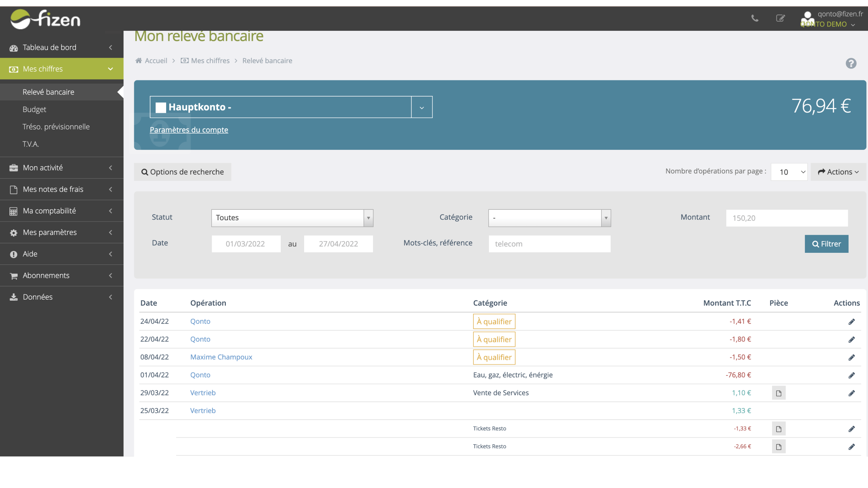Click the Ma comptabilité calculator icon

tap(14, 211)
